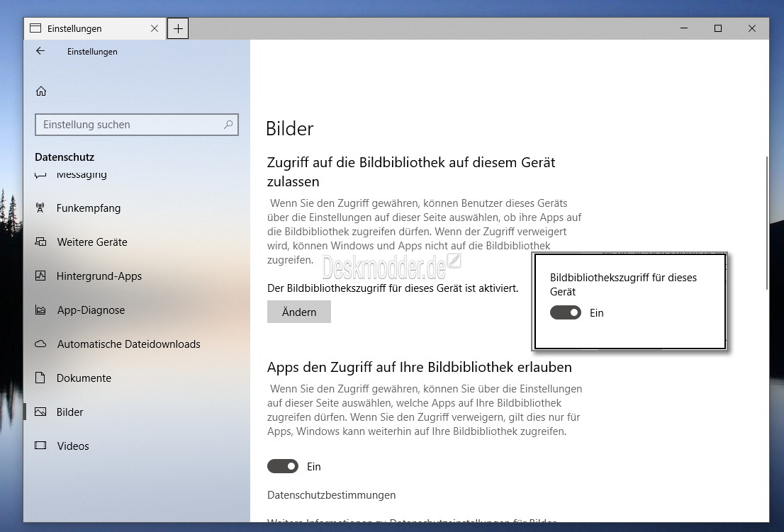
Task: Maximize the Einstellungen window
Action: [x=718, y=28]
